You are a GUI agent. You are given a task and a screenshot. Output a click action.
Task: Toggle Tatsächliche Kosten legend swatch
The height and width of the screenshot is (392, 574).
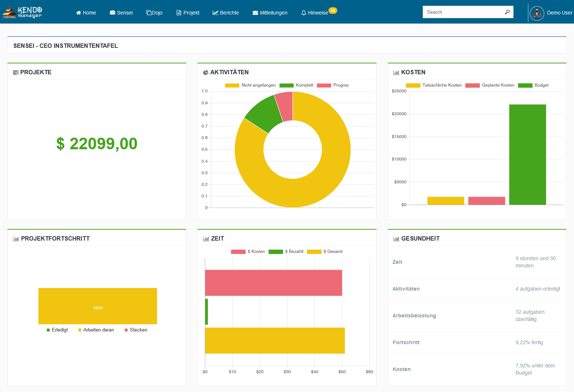(x=413, y=86)
